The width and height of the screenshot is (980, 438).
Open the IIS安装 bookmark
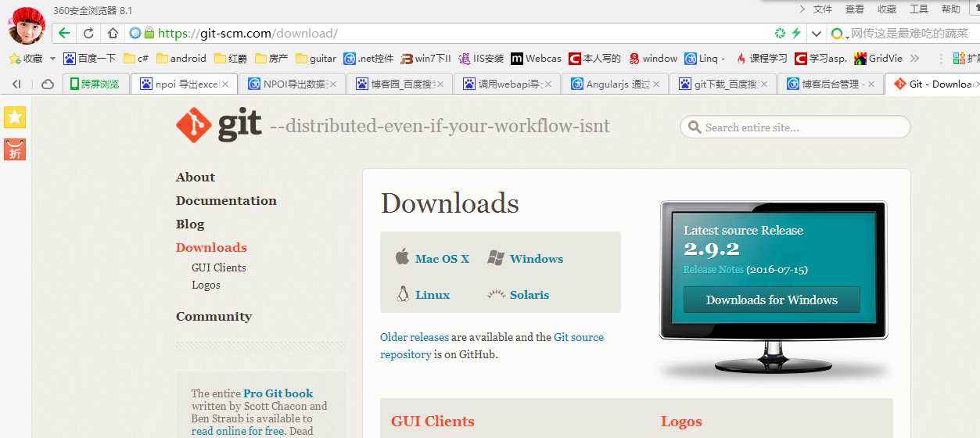[482, 58]
